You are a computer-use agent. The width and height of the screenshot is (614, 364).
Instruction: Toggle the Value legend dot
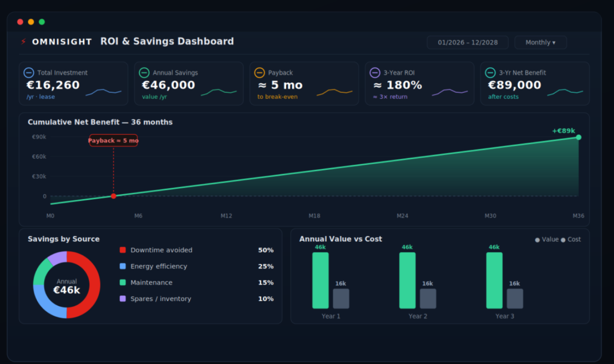tap(537, 240)
